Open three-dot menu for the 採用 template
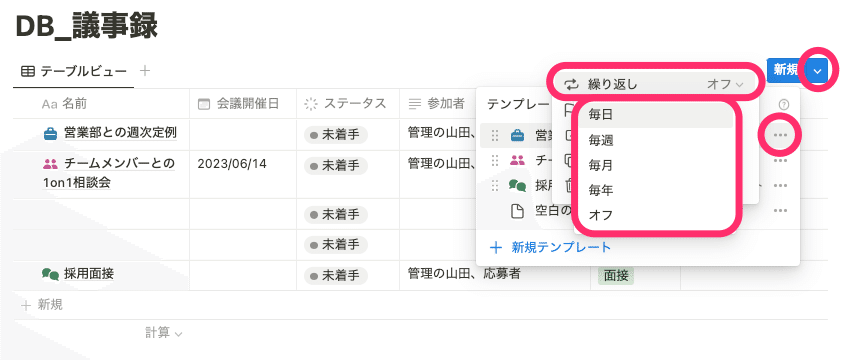Screen dimensions: 842x360 point(780,185)
